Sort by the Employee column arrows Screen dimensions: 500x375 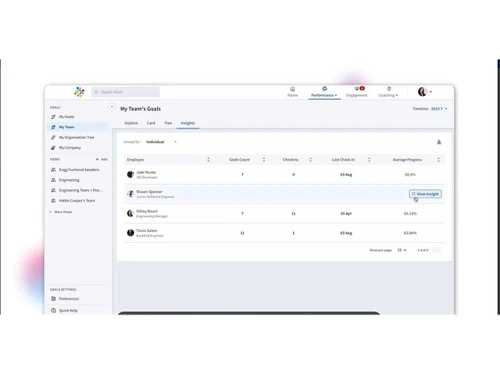pos(208,160)
